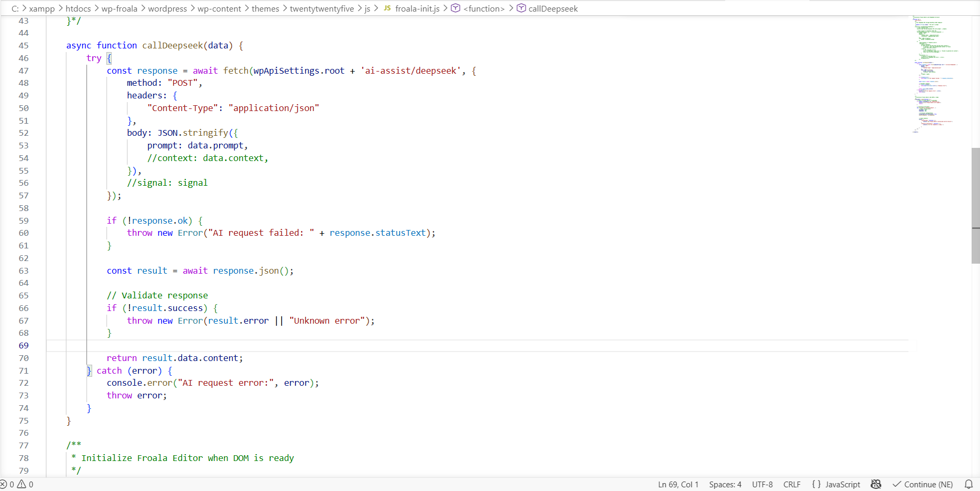Open Copilot status icon in status bar
This screenshot has height=491, width=980.
tap(876, 484)
